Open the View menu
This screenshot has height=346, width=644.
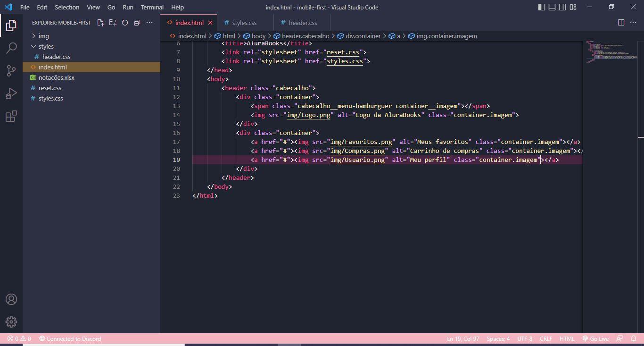pyautogui.click(x=93, y=7)
